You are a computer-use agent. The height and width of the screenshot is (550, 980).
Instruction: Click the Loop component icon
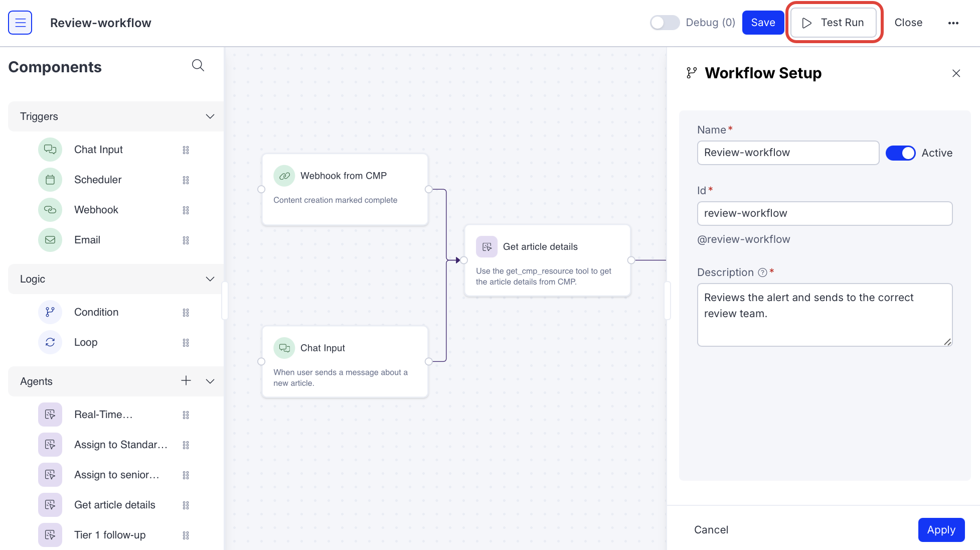(x=50, y=342)
